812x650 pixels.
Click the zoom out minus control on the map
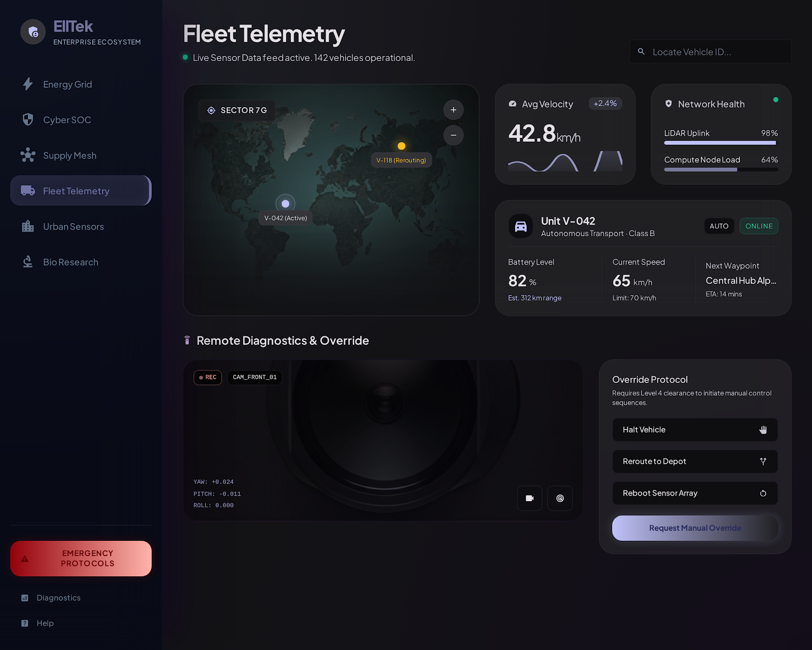click(453, 135)
